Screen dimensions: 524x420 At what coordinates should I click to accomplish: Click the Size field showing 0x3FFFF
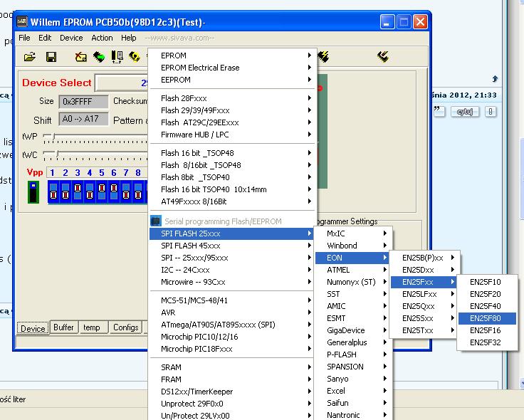click(82, 102)
